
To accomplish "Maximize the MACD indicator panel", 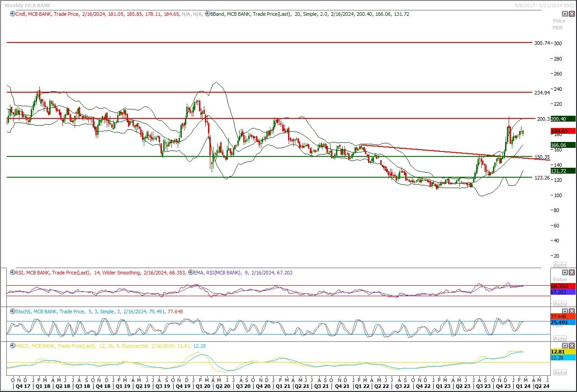I will point(565,345).
